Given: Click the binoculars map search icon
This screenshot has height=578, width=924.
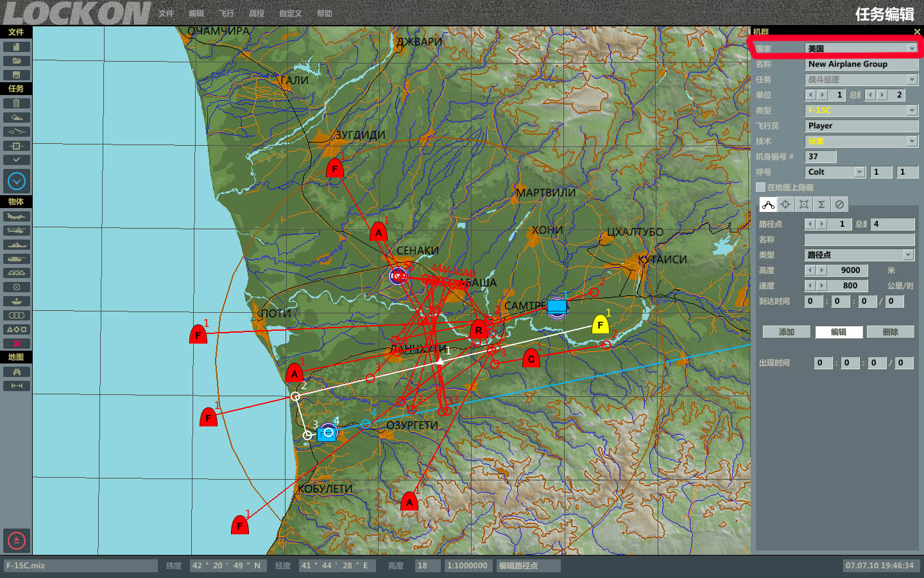Looking at the screenshot, I should pos(17,372).
